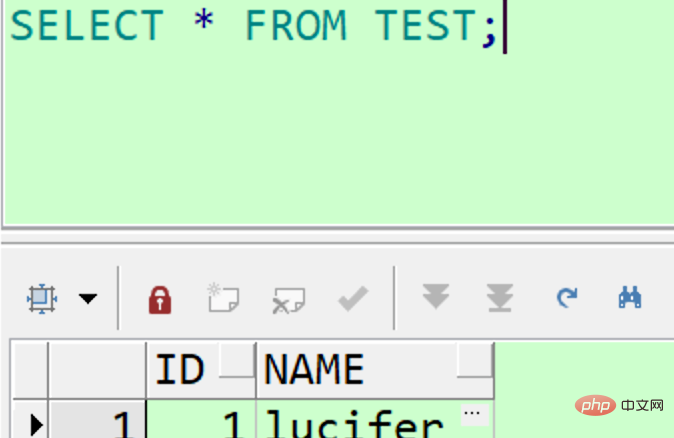Click the post changes checkmark
This screenshot has width=674, height=438.
353,298
